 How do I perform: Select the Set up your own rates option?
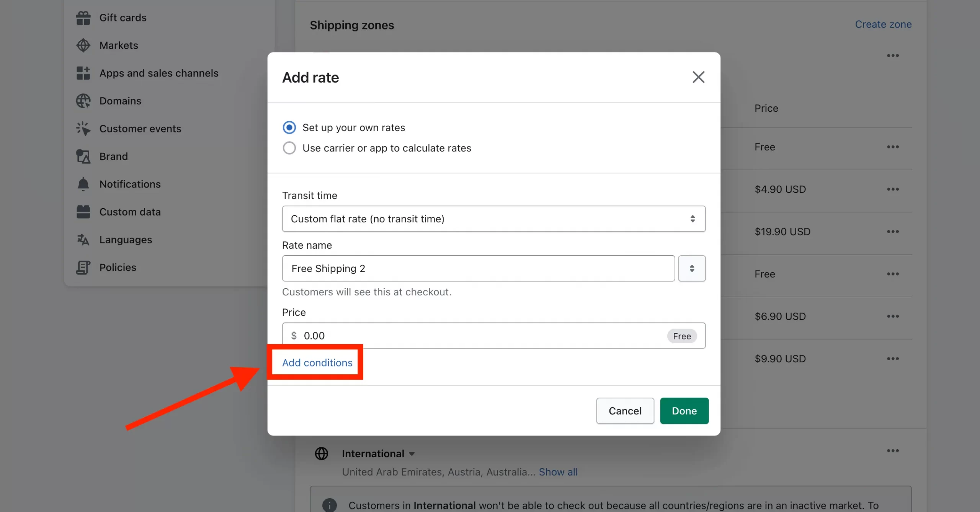289,127
